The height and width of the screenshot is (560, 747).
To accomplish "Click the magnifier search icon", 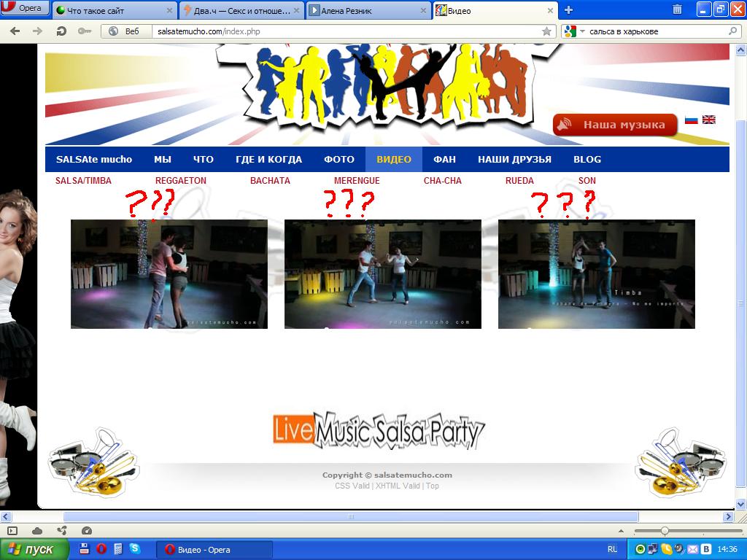I will point(732,31).
